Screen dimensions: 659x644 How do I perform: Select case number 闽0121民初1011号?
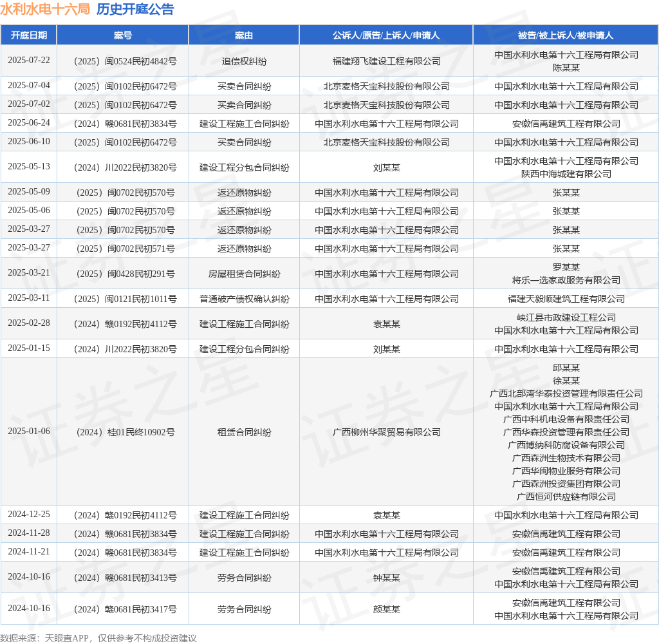click(125, 299)
